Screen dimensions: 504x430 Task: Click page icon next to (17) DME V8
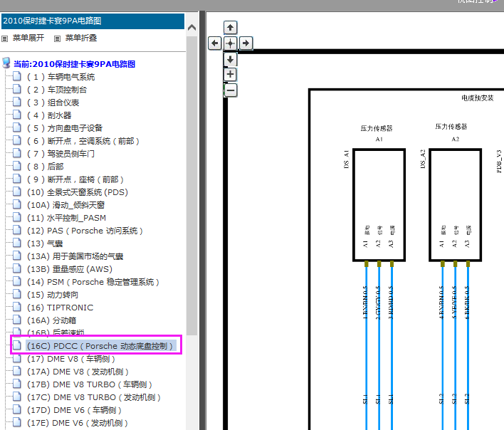[x=17, y=358]
